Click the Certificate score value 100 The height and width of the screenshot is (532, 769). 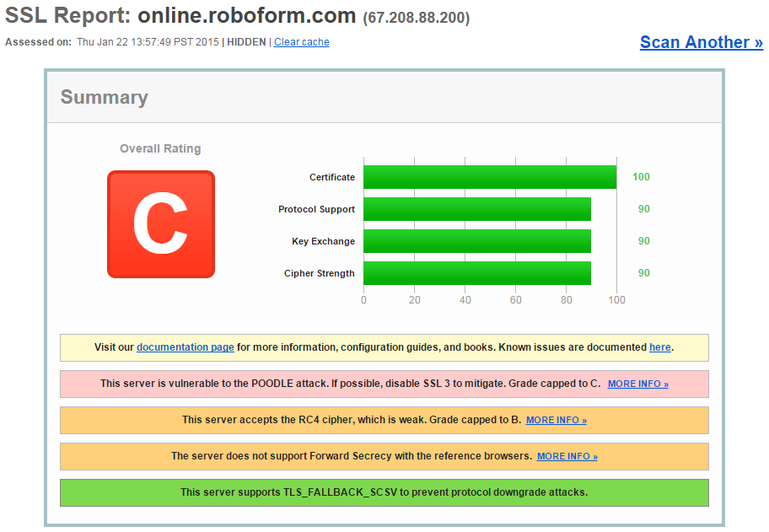tap(641, 177)
